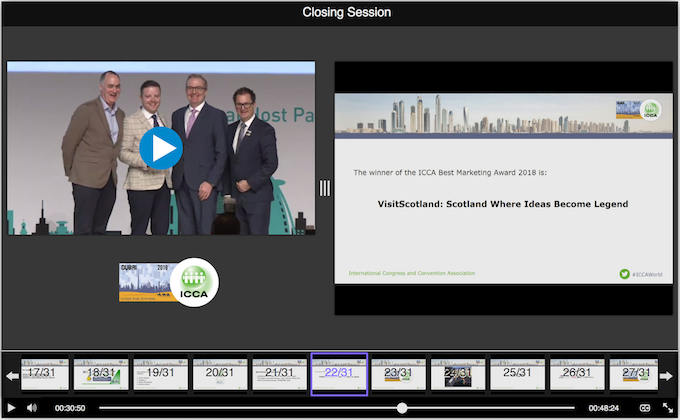This screenshot has height=420, width=680.
Task: Click International Congress and Convention Association text
Action: 412,273
